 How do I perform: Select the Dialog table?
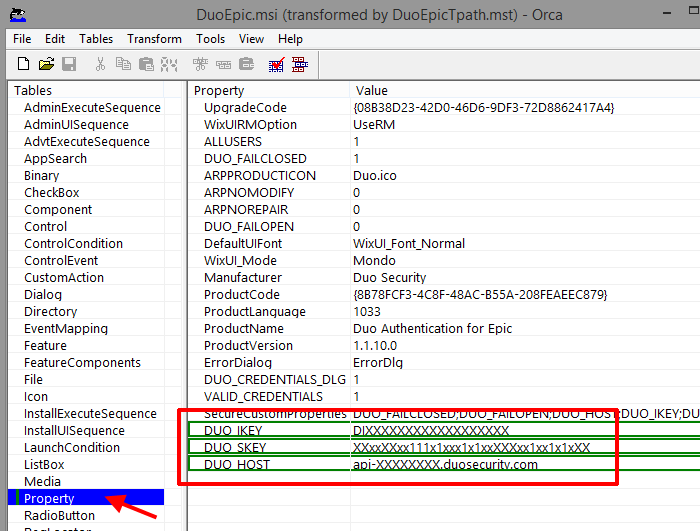click(43, 294)
